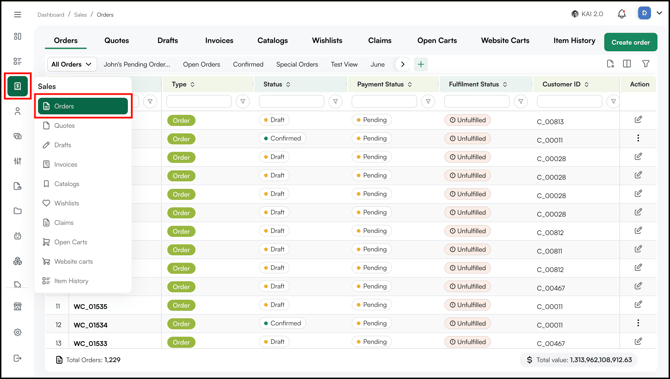Click the Type column filter funnel
This screenshot has width=670, height=379.
point(243,101)
